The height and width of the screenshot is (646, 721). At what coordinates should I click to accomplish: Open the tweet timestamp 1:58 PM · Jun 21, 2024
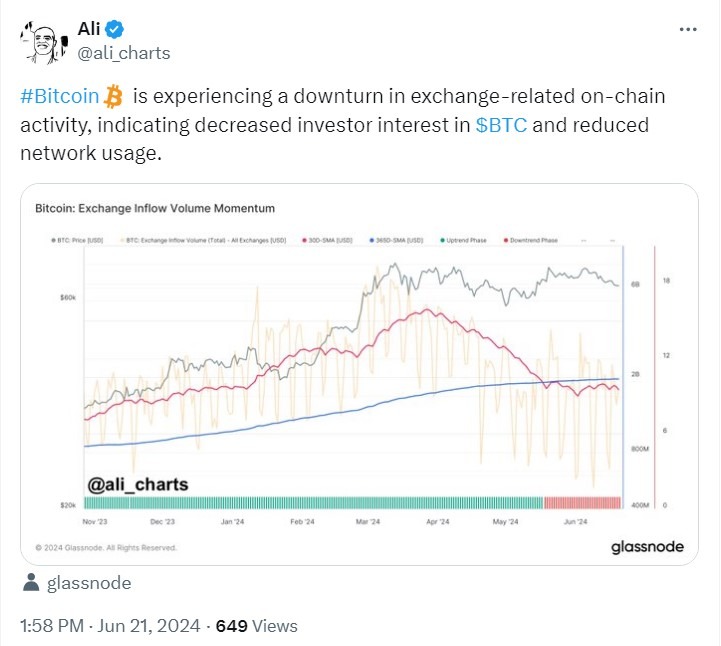[x=109, y=626]
